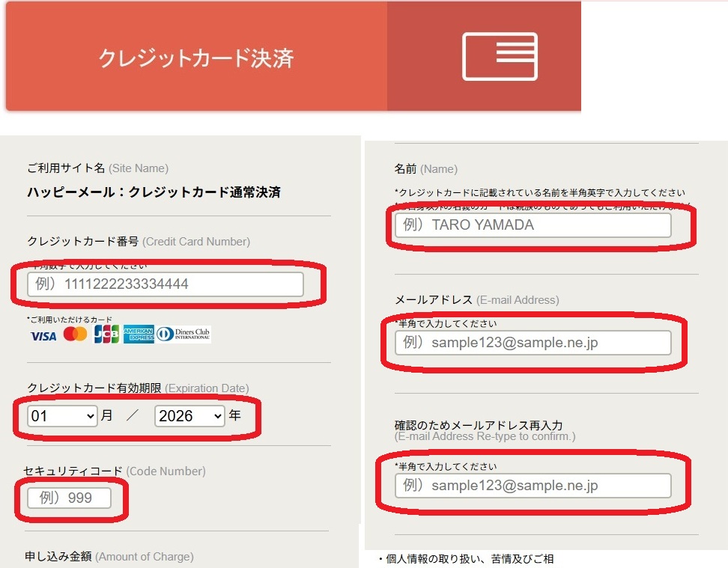The image size is (728, 568).
Task: Click the American Express logo
Action: pyautogui.click(x=139, y=335)
